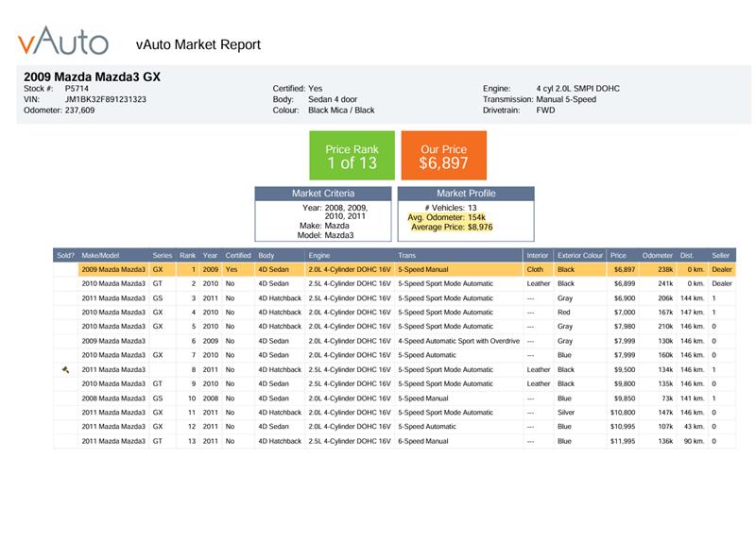Select the orange Our Price $6,897 tile

443,156
